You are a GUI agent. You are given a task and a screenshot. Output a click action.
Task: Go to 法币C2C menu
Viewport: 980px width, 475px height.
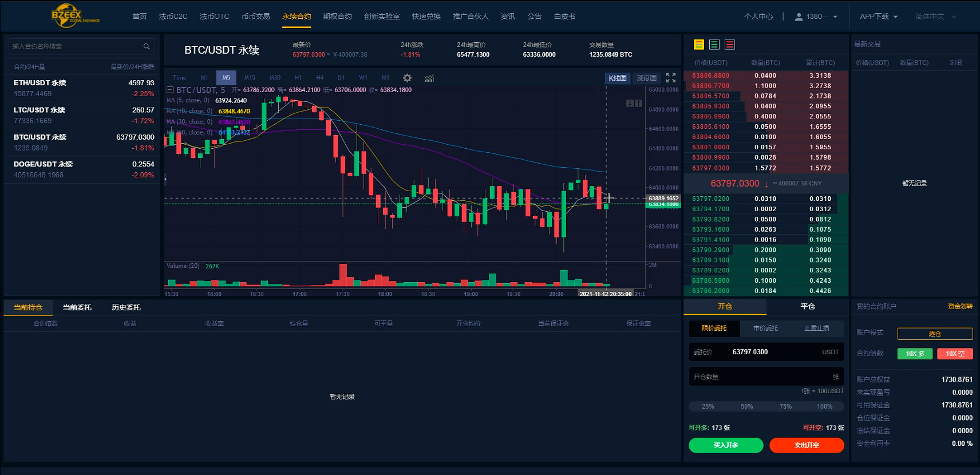(173, 17)
